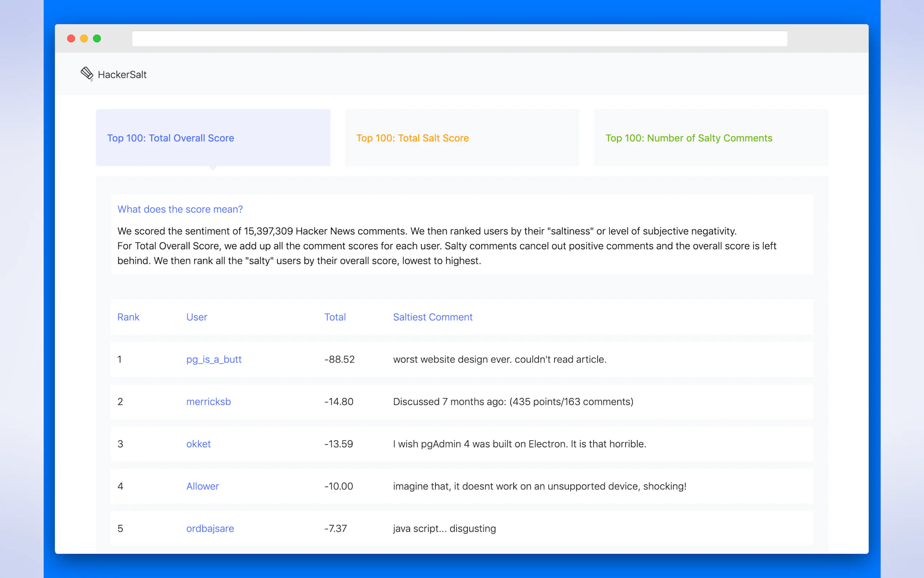
Task: Switch to Number of Salty Comments tab
Action: click(x=688, y=138)
